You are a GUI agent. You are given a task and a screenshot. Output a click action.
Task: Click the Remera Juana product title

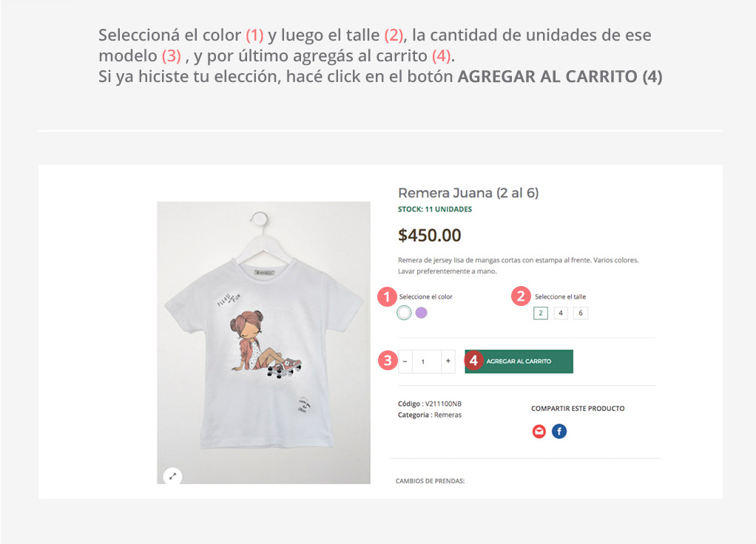pos(468,193)
